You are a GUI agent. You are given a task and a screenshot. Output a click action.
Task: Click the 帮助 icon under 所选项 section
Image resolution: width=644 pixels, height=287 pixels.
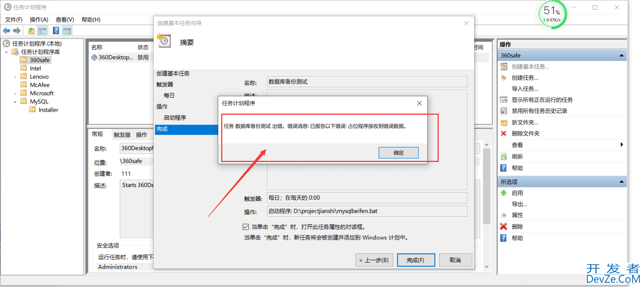(504, 238)
